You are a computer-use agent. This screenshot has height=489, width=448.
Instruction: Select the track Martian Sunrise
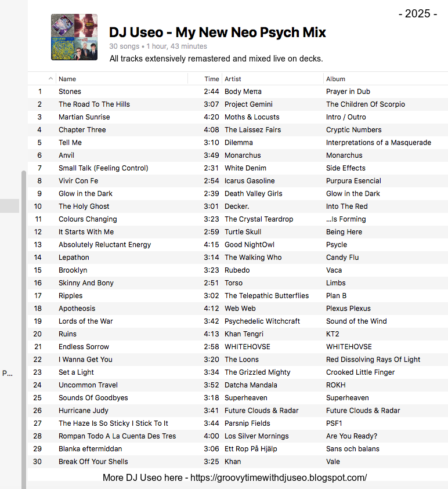238,117
